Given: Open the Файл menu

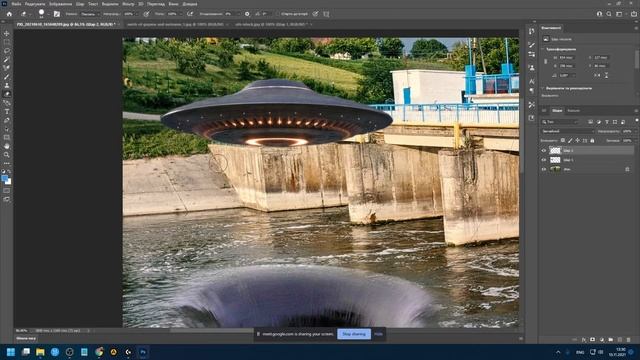Looking at the screenshot, I should coord(16,4).
